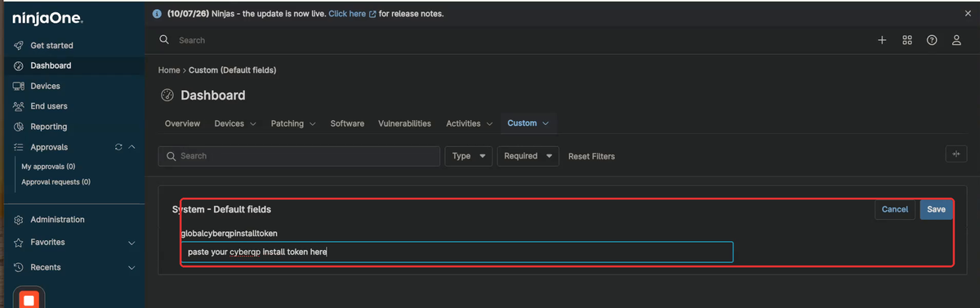Expand the Recents section
Viewport: 980px width, 308px height.
click(132, 267)
